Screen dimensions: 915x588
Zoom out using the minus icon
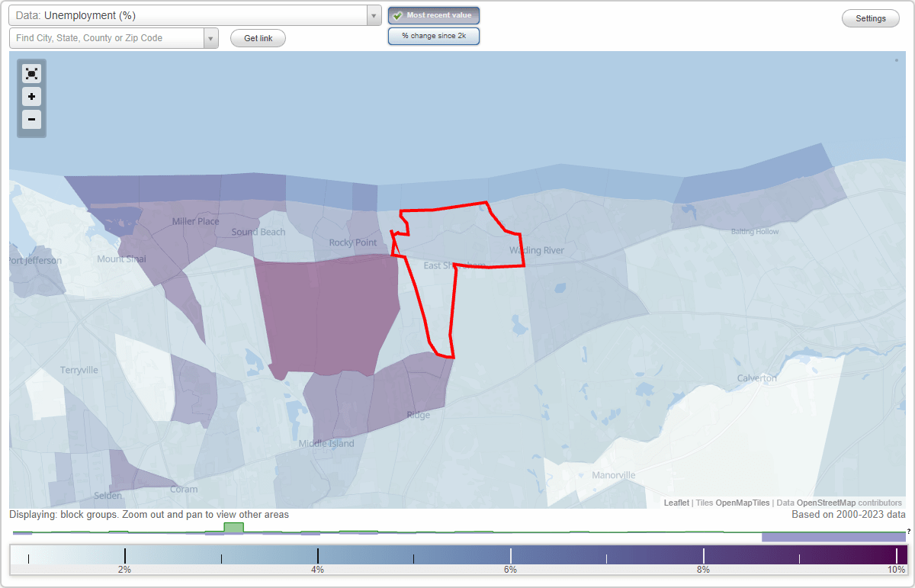(31, 120)
